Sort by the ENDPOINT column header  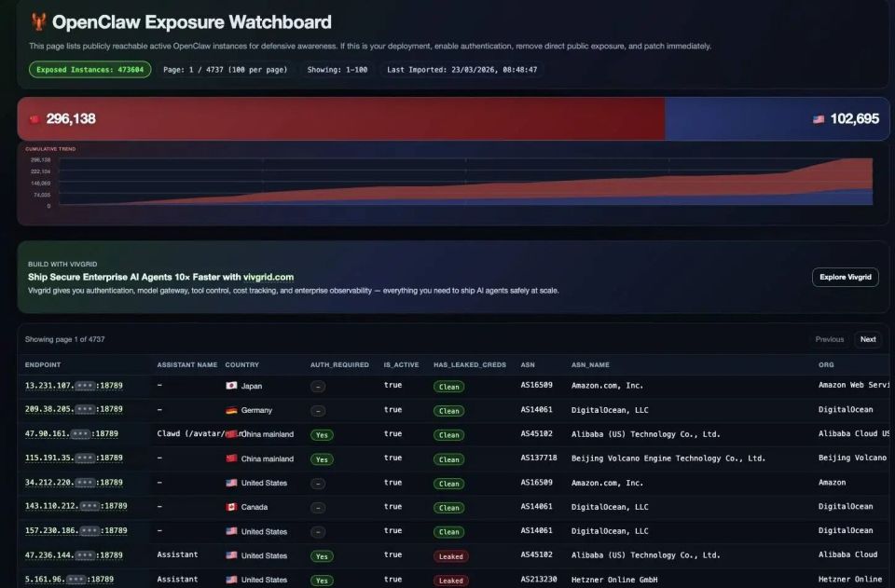click(43, 365)
